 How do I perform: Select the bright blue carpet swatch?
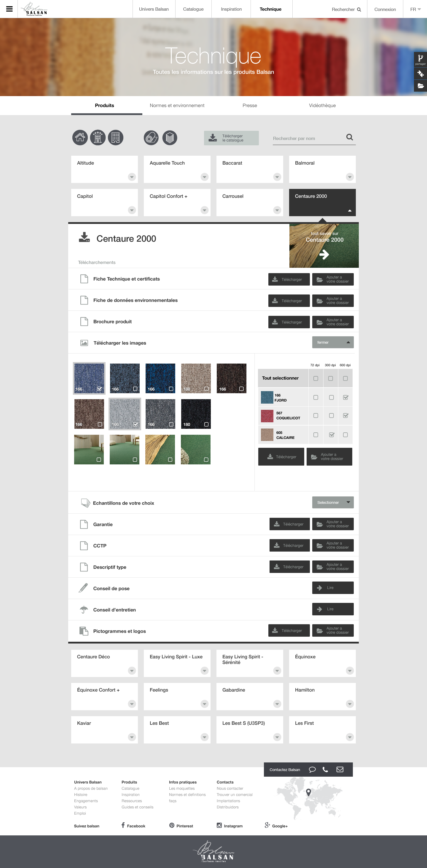(160, 378)
